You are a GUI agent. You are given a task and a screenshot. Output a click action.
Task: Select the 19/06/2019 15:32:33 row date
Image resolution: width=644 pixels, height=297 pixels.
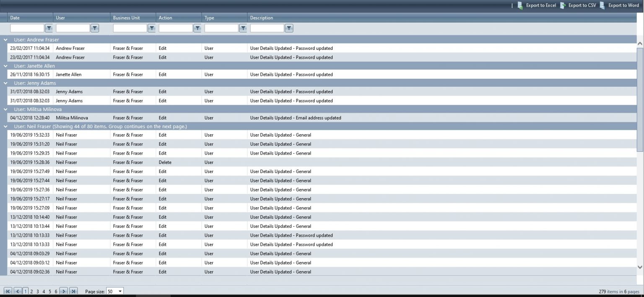click(30, 135)
